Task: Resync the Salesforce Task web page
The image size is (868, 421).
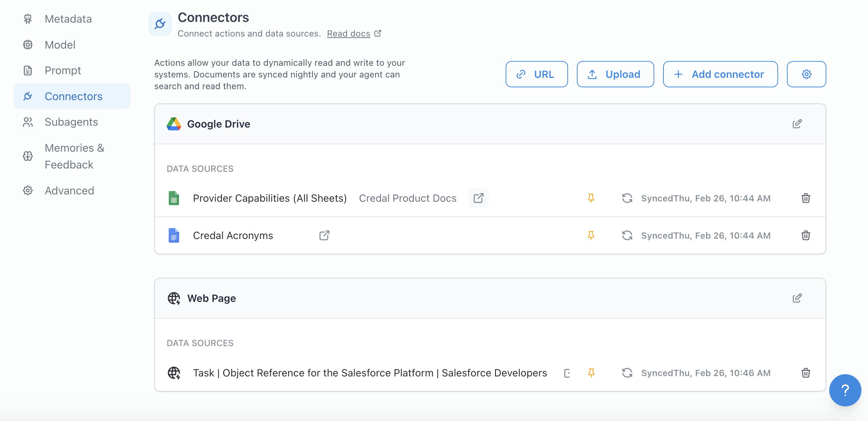Action: [x=627, y=373]
